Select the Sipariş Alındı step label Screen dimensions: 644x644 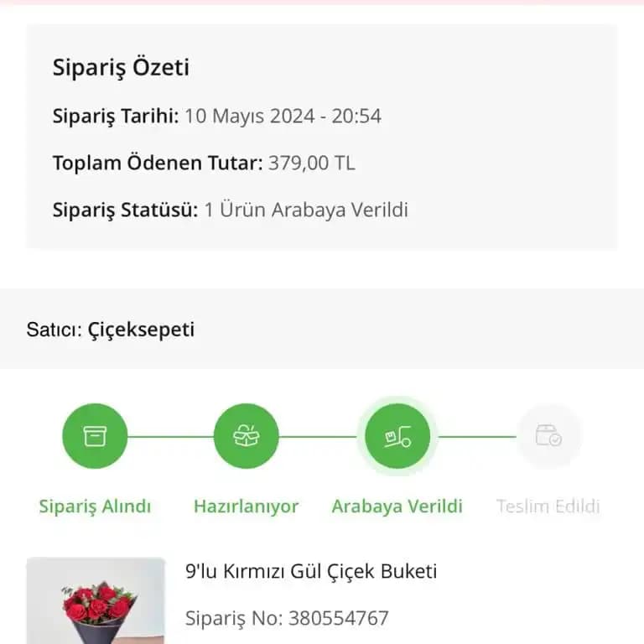95,506
